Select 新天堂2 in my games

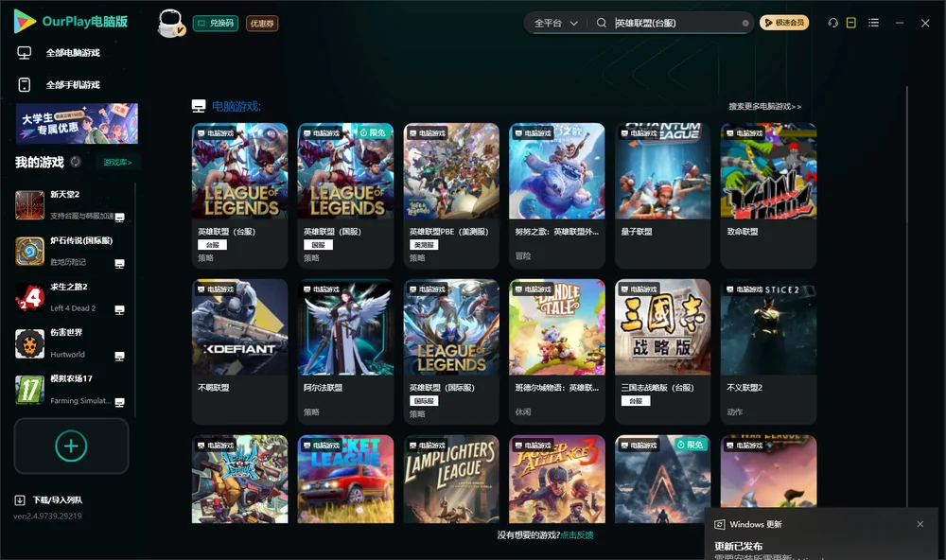(71, 205)
